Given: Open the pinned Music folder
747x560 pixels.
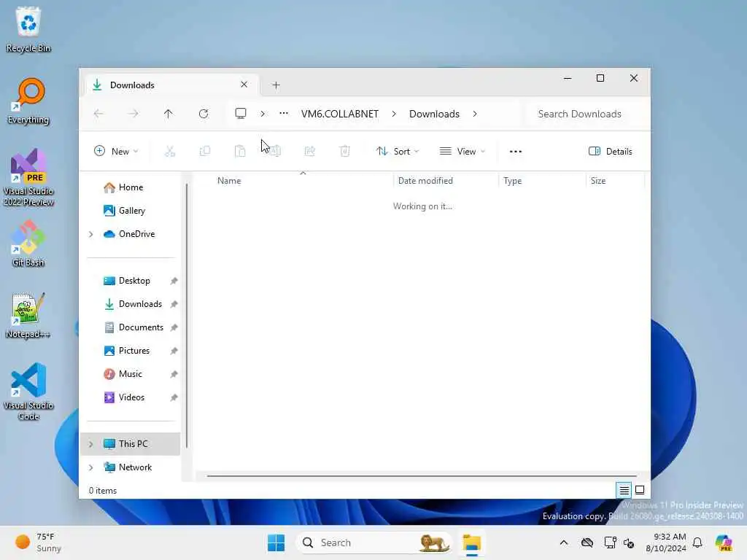Looking at the screenshot, I should (x=131, y=374).
